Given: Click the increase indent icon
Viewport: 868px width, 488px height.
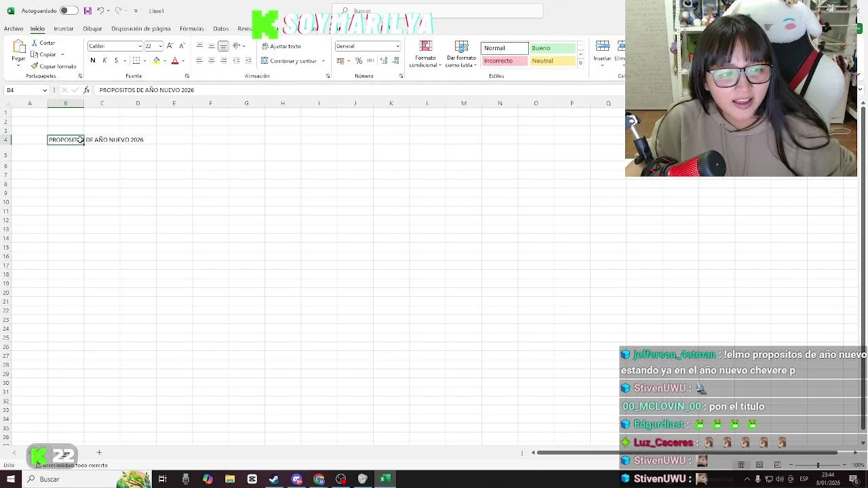Looking at the screenshot, I should click(247, 60).
